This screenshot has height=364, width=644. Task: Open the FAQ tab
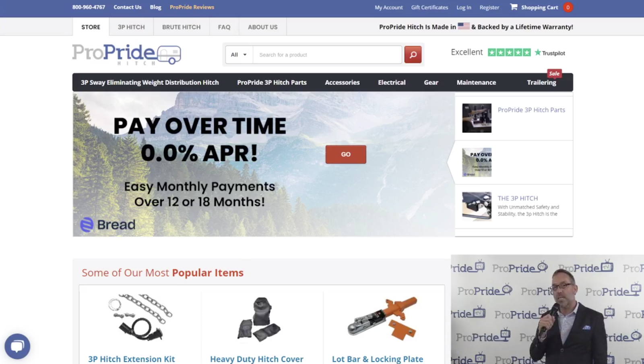tap(224, 27)
